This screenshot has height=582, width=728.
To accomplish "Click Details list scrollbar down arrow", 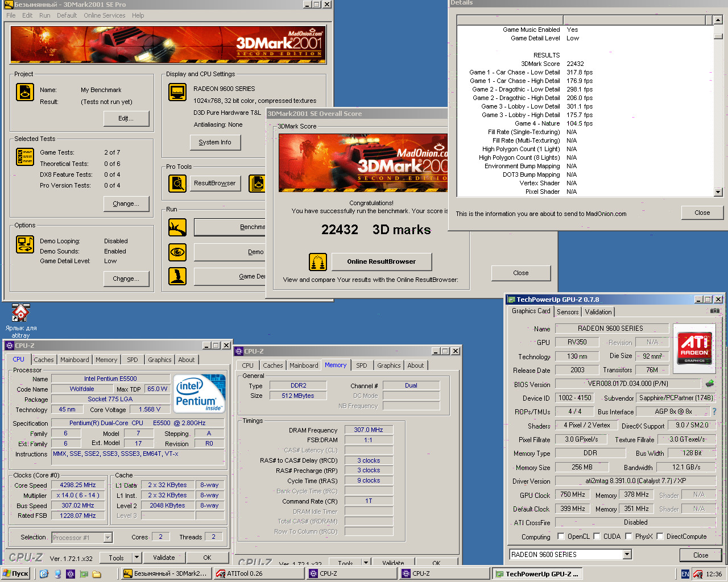I will (718, 192).
